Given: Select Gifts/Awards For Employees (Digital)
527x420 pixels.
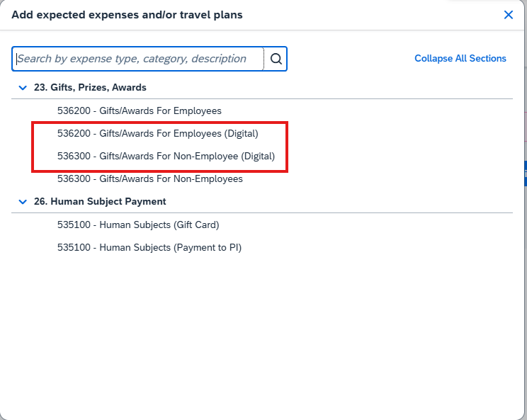Looking at the screenshot, I should pyautogui.click(x=158, y=133).
